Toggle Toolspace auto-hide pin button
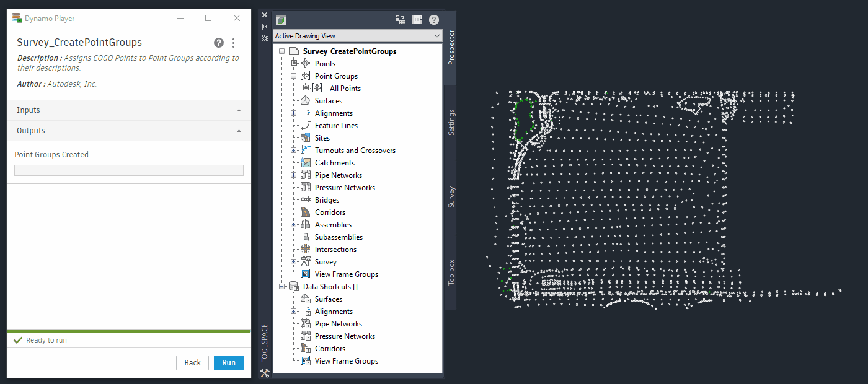This screenshot has width=868, height=384. pyautogui.click(x=265, y=27)
